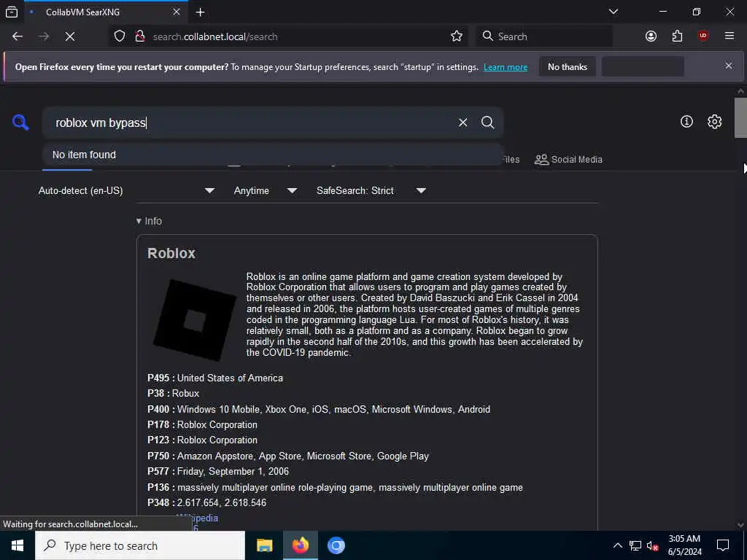Click 'P577 : Friday, September 1, 2006' row
747x560 pixels.
(218, 472)
